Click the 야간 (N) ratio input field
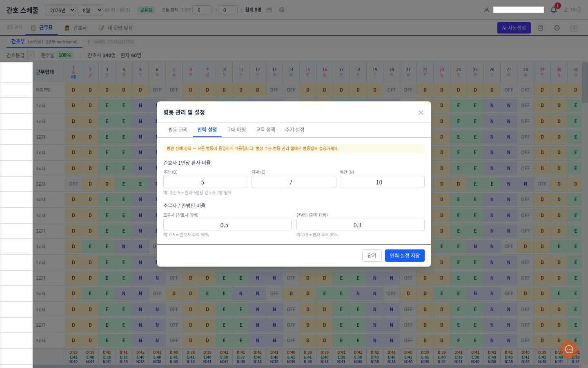Viewport: 588px width, 368px height. pyautogui.click(x=382, y=182)
